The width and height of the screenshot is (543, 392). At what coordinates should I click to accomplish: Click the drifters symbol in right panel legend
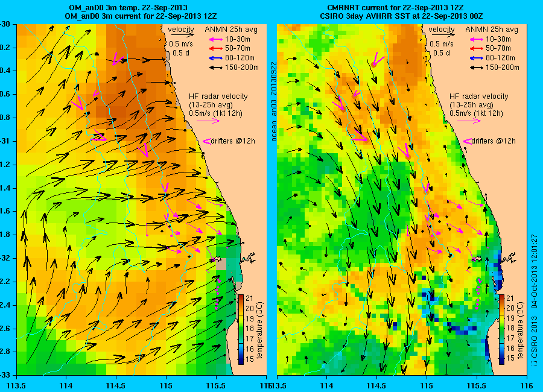[x=467, y=141]
